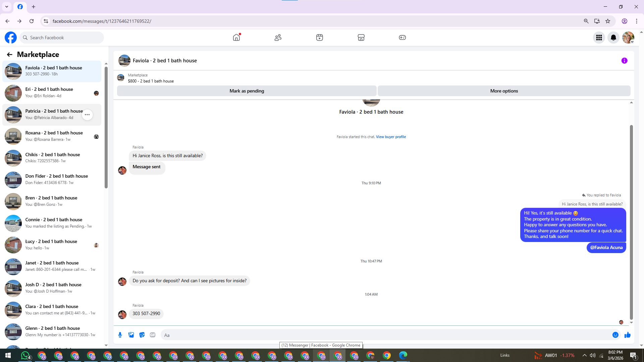The width and height of the screenshot is (644, 362).
Task: Switch to the Marketplace tab icon
Action: tap(361, 38)
